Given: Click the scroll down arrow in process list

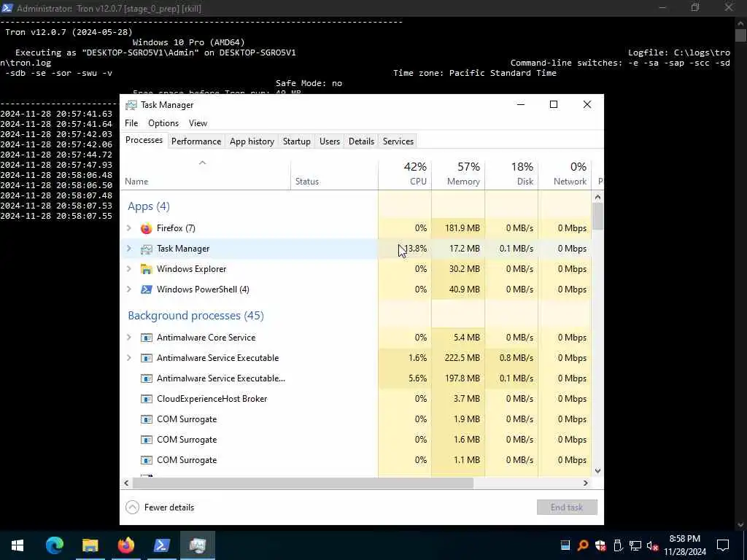Looking at the screenshot, I should pos(598,471).
